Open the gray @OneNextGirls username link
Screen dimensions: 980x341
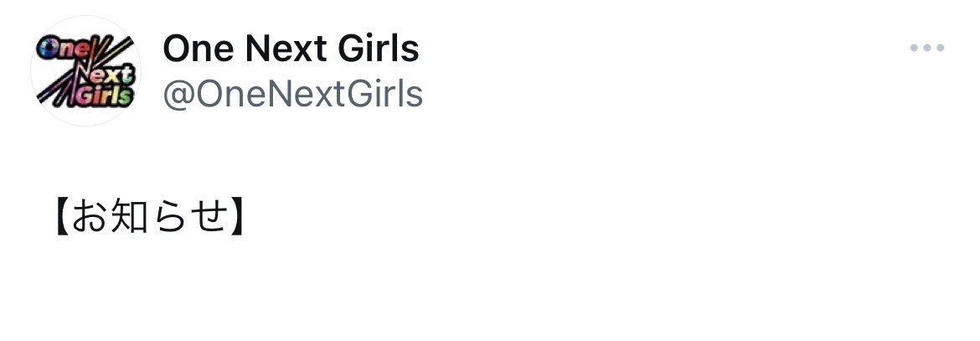[x=292, y=95]
